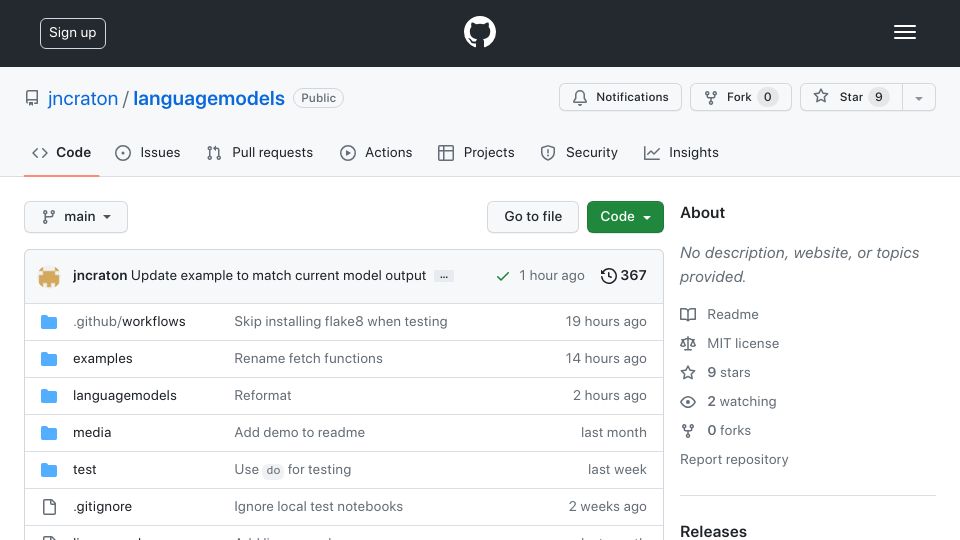Open the test folder
Screen dimensions: 960x540
(84, 470)
